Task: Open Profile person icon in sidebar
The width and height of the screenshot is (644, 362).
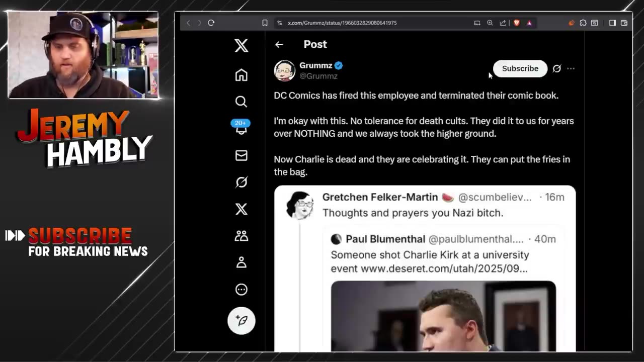Action: (x=242, y=262)
